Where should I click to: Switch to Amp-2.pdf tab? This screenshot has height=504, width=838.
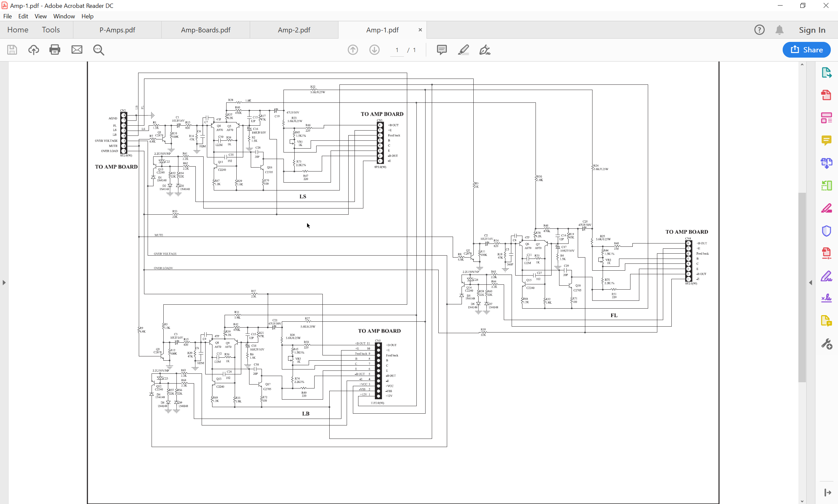point(294,30)
